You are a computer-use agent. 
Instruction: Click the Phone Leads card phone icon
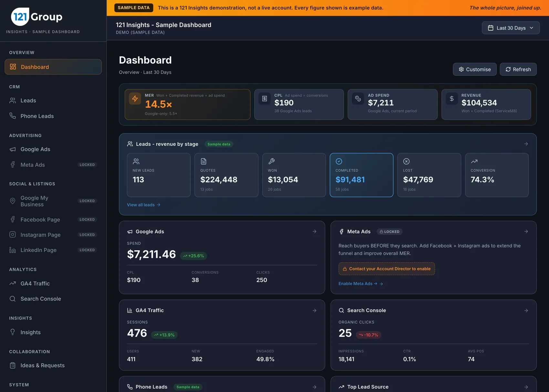(130, 387)
